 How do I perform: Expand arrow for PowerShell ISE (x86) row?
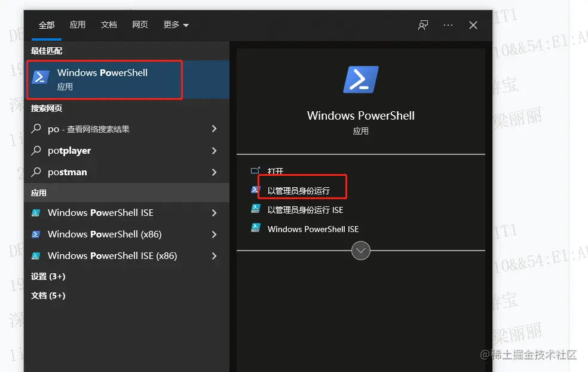coord(214,255)
